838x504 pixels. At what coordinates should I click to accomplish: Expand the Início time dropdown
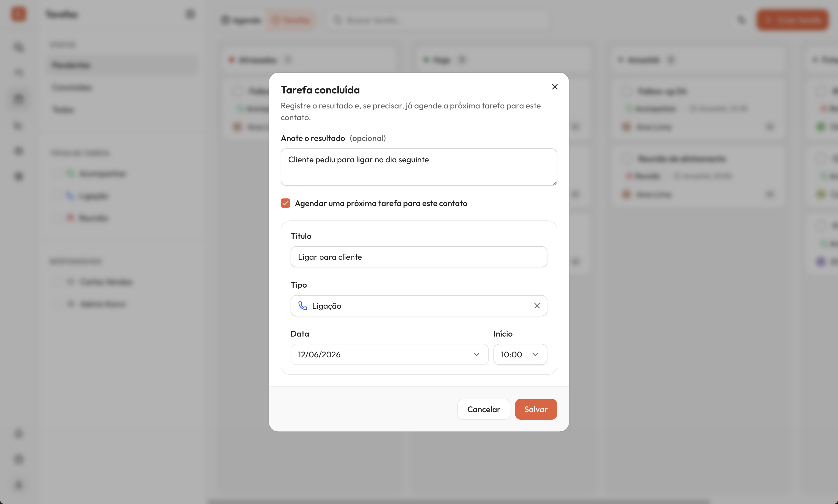(x=520, y=354)
